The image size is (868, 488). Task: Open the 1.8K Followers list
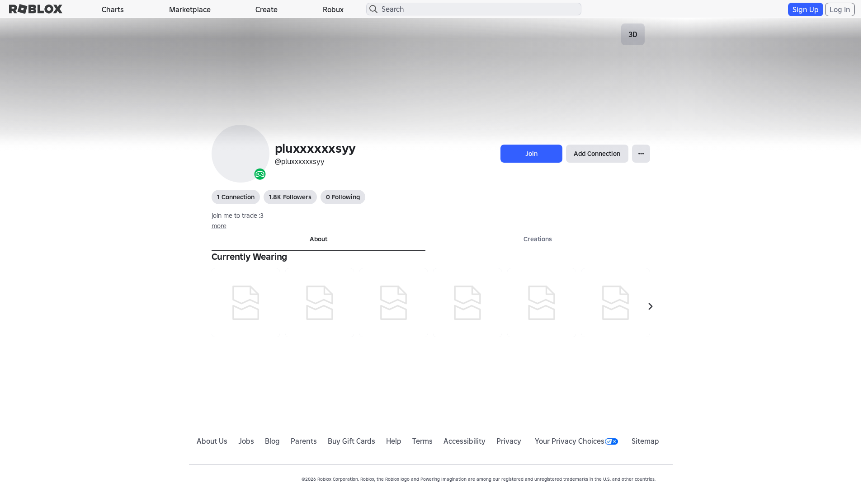(290, 197)
